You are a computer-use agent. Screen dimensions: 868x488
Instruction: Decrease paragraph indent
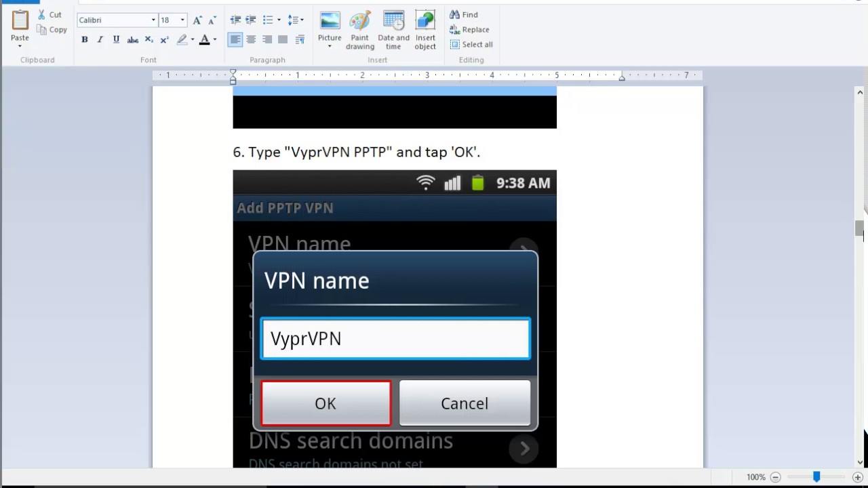click(235, 20)
